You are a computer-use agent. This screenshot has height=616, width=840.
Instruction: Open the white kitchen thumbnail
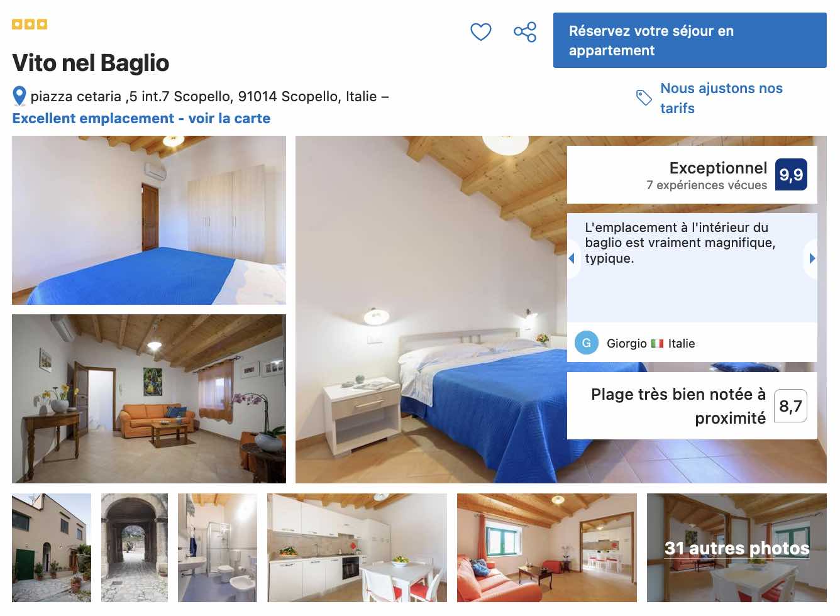(357, 547)
